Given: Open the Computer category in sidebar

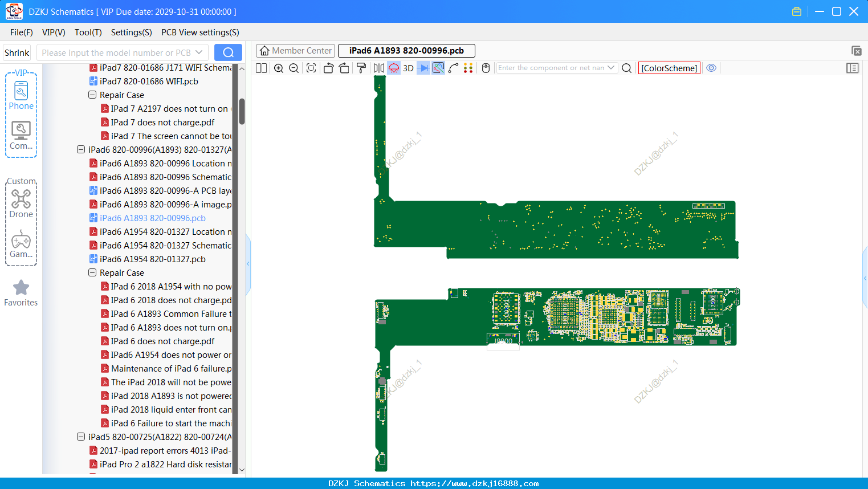Looking at the screenshot, I should [21, 136].
